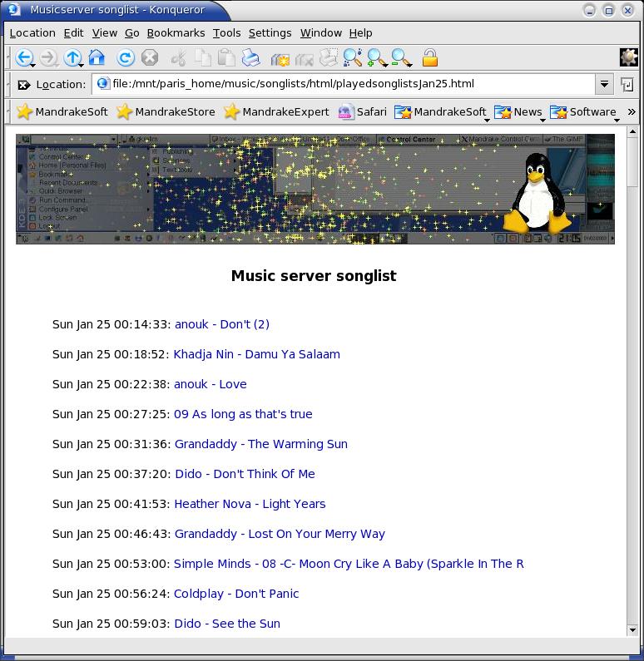This screenshot has height=661, width=644.
Task: Click the Tux penguin banner image
Action: [x=315, y=189]
